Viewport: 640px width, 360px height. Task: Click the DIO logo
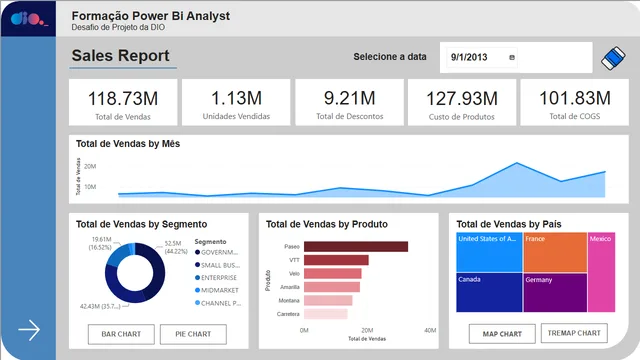29,19
